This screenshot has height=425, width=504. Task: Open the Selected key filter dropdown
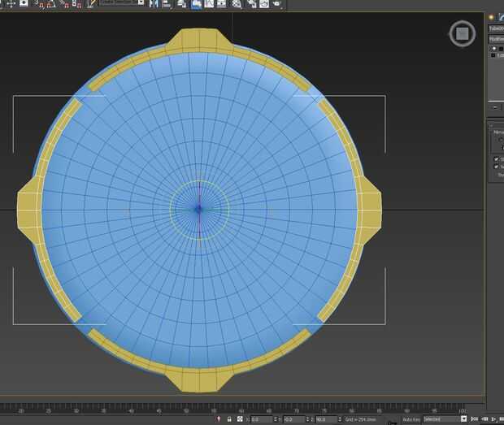point(445,419)
